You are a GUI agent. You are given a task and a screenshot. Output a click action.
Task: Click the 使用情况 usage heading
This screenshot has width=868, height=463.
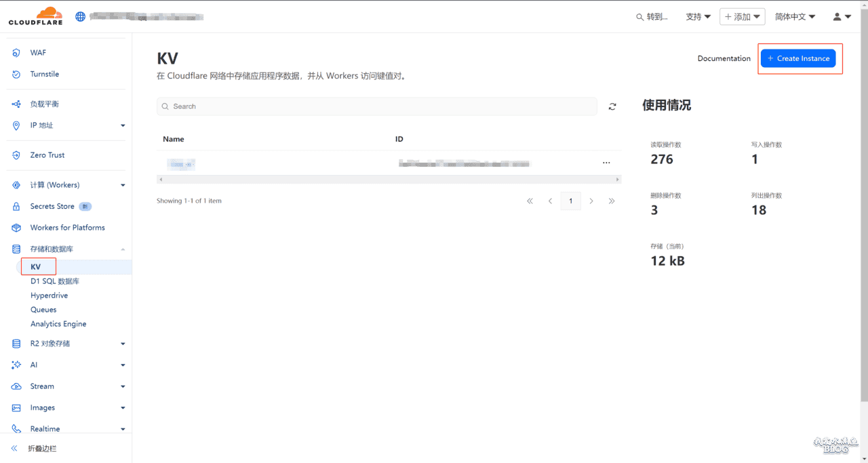[667, 106]
